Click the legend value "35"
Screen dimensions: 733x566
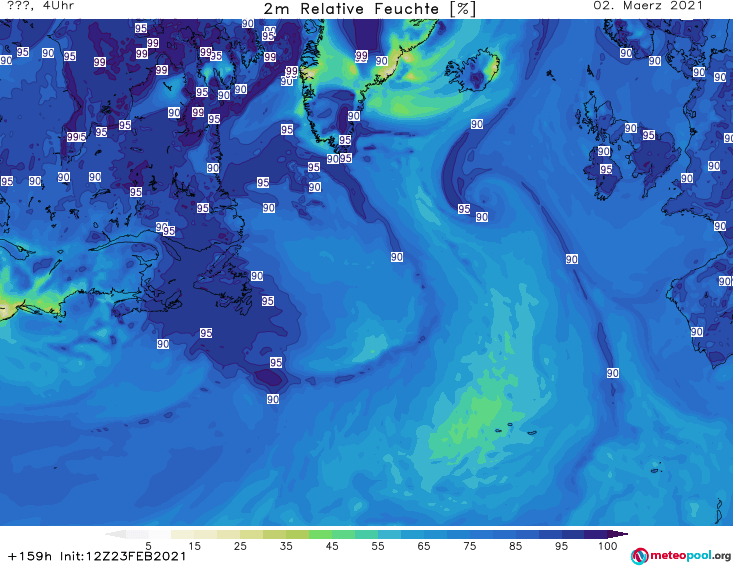tap(286, 546)
